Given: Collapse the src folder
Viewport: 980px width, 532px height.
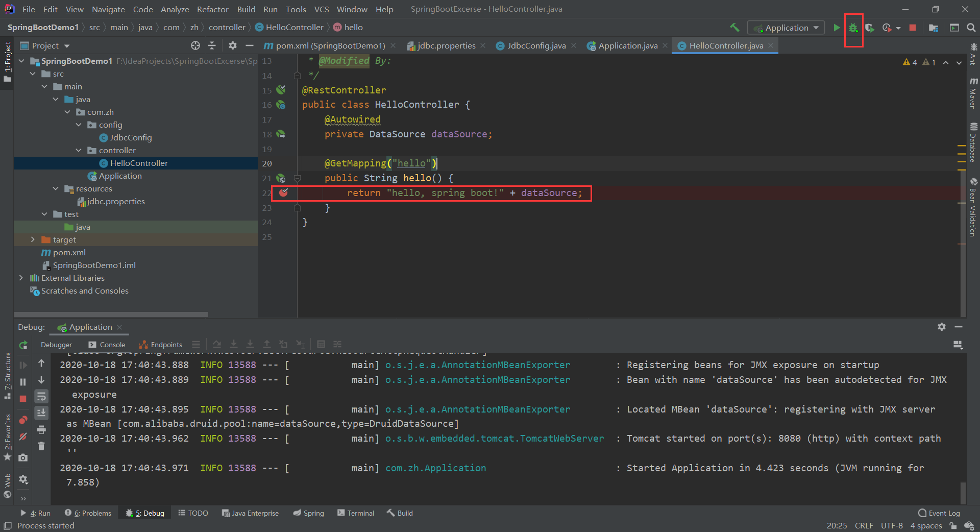Looking at the screenshot, I should (x=33, y=74).
